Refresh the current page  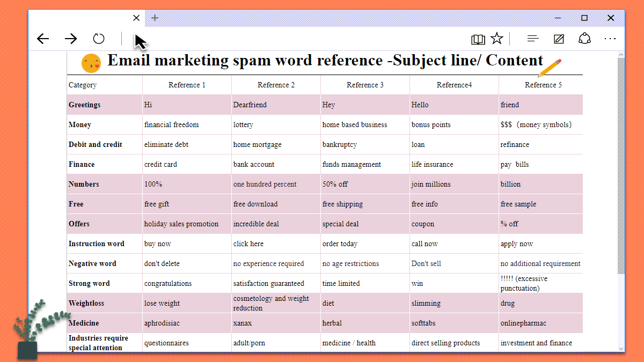99,39
